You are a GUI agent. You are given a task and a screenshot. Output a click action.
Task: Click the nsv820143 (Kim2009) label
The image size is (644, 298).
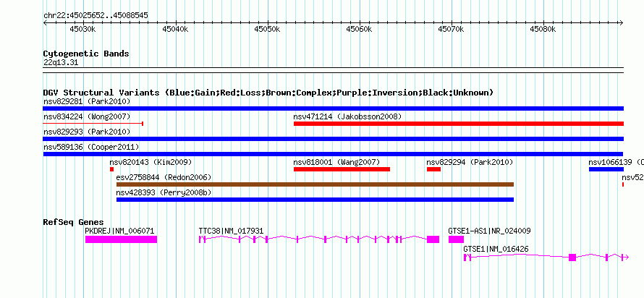(x=151, y=162)
